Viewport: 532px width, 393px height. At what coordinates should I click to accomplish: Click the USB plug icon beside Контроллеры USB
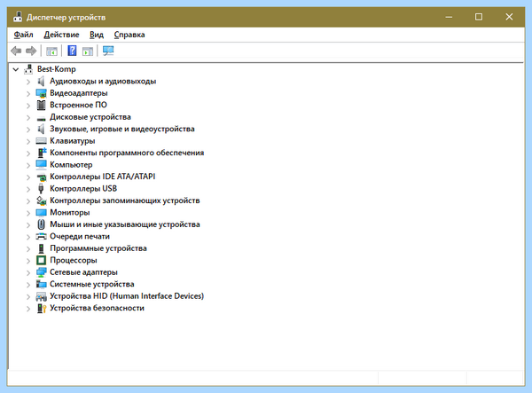(x=41, y=189)
